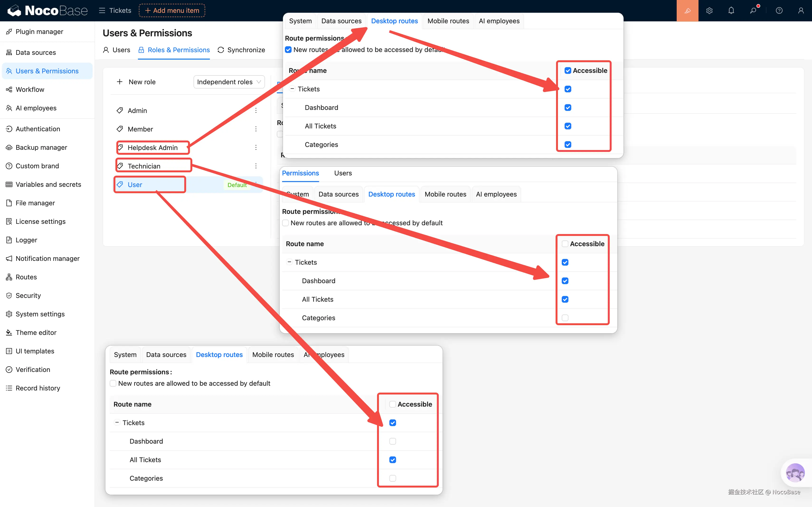This screenshot has width=812, height=507.
Task: Enable new routes default access in the middle panel
Action: click(285, 223)
